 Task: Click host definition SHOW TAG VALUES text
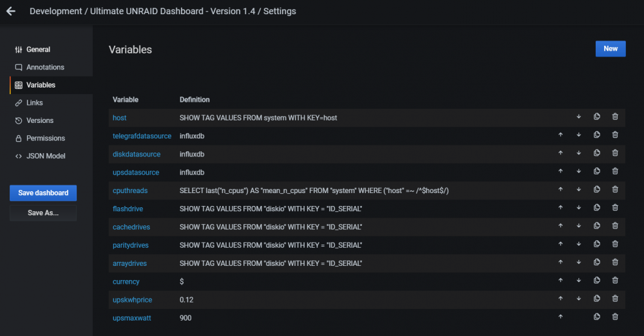point(258,118)
